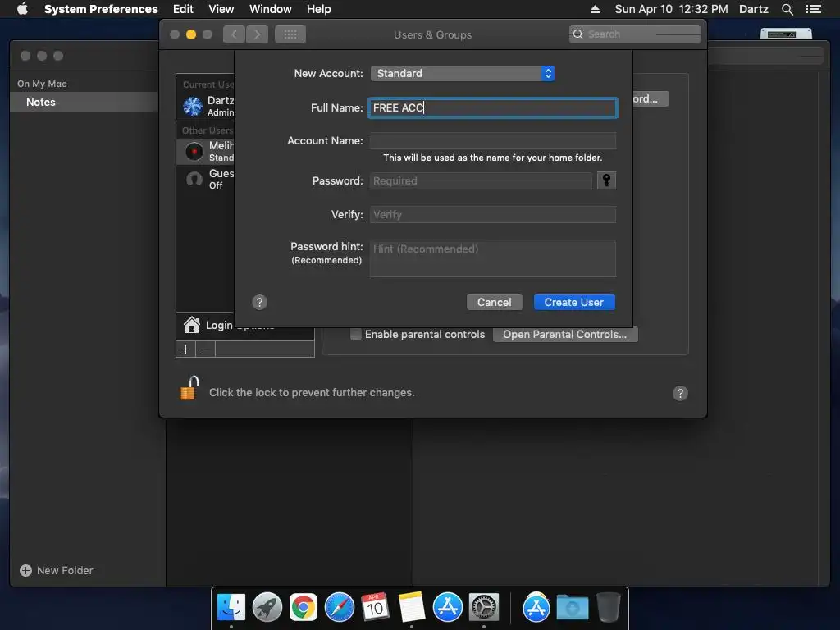This screenshot has height=630, width=840.
Task: Open Calendar from the Dock
Action: [375, 608]
